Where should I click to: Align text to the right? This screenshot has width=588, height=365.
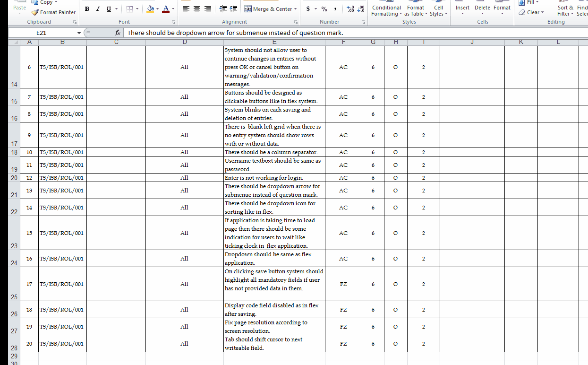pyautogui.click(x=207, y=9)
